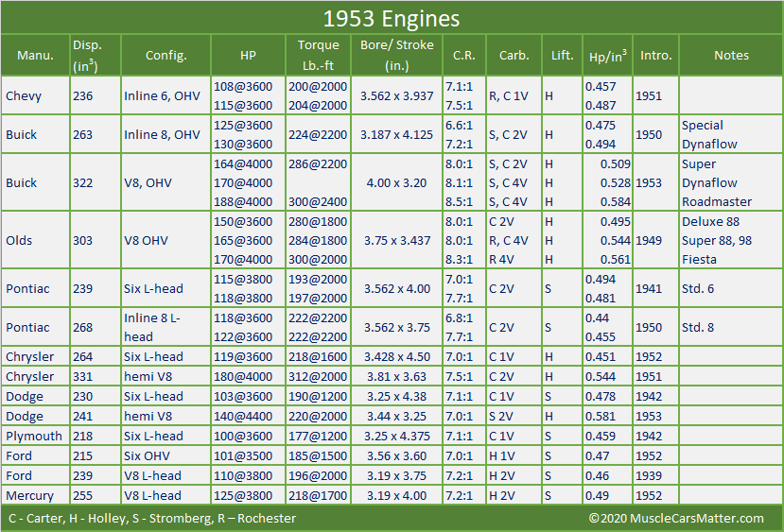
Task: Select the 'Config.' column header
Action: coord(166,56)
